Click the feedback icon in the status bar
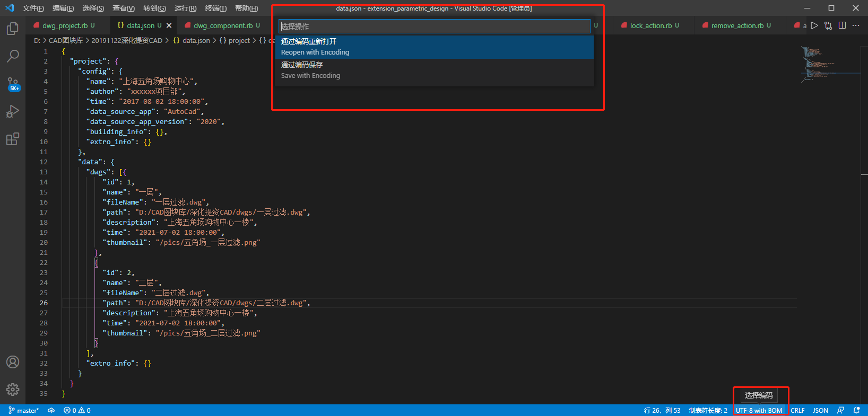Screen dimensions: 868x416 click(x=840, y=410)
